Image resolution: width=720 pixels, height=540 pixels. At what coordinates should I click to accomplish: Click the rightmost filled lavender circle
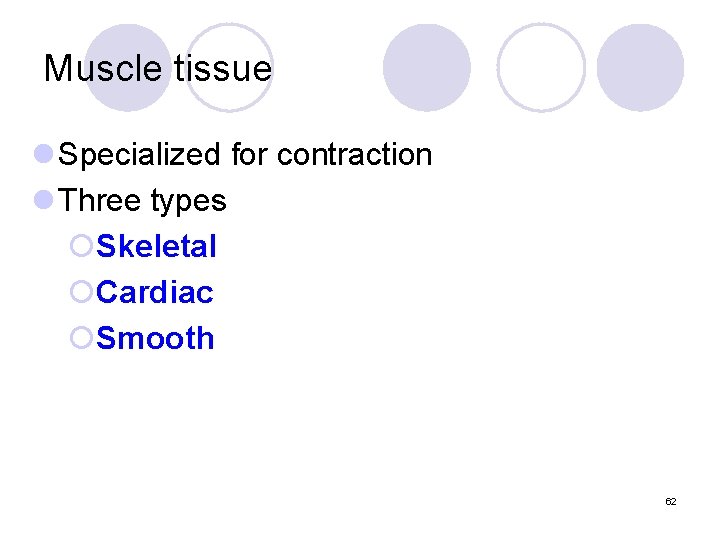(640, 67)
